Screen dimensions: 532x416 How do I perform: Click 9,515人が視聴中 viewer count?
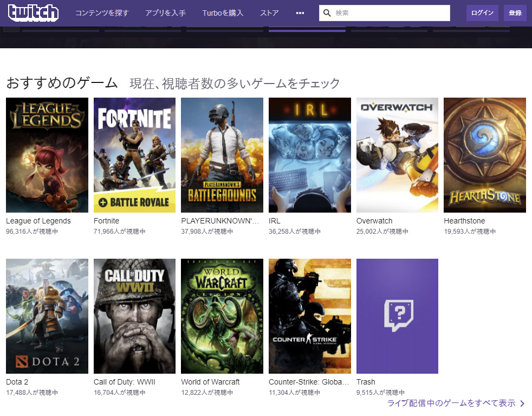pos(380,392)
